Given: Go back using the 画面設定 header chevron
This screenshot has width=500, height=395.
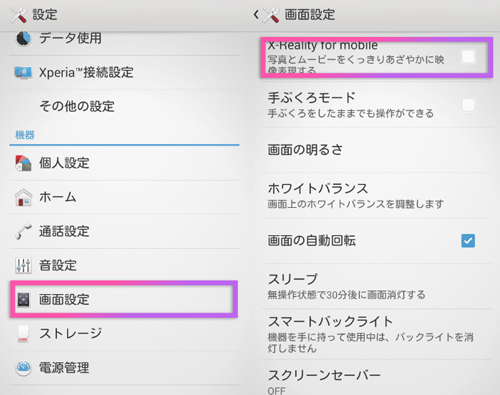Looking at the screenshot, I should click(x=256, y=14).
